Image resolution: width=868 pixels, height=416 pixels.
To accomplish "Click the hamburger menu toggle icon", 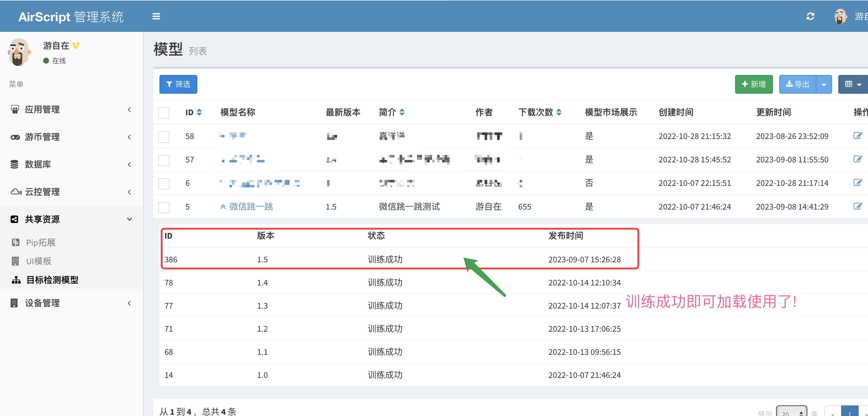I will click(156, 17).
